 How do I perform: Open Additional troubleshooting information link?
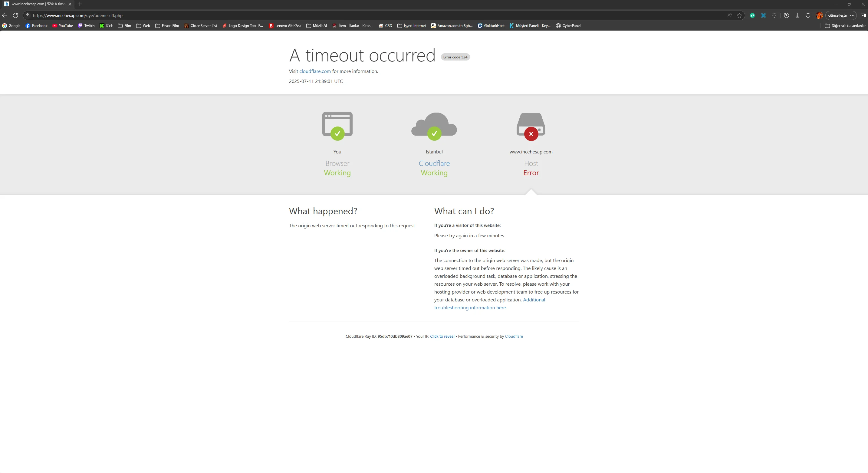tap(534, 300)
